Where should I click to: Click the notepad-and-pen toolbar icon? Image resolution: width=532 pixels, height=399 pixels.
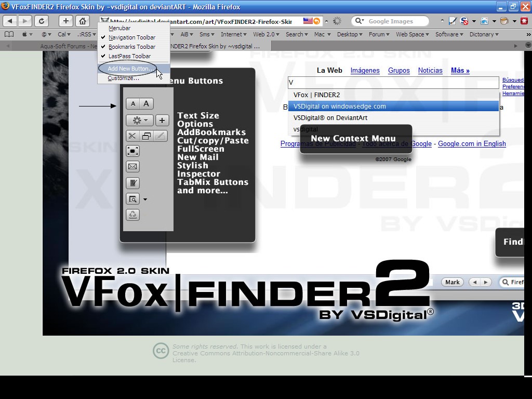(x=453, y=21)
